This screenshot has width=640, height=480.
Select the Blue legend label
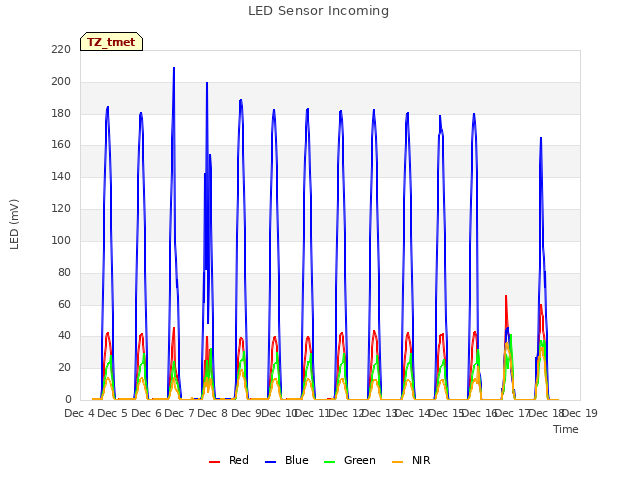pos(297,460)
